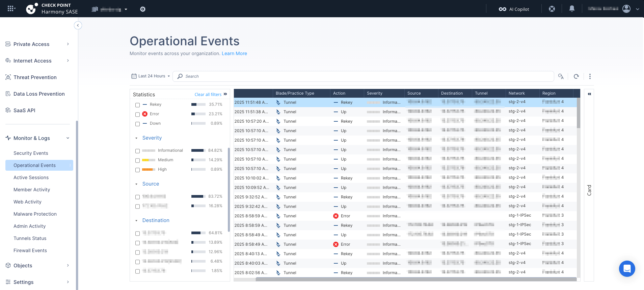Click Clear all filters

coord(208,95)
